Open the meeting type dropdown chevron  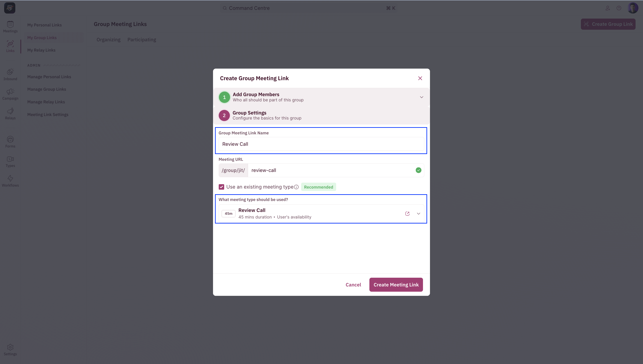tap(418, 213)
